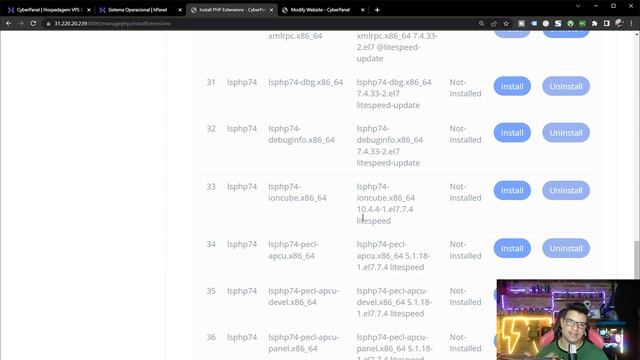This screenshot has height=360, width=640.
Task: Click row number 33
Action: pyautogui.click(x=211, y=187)
